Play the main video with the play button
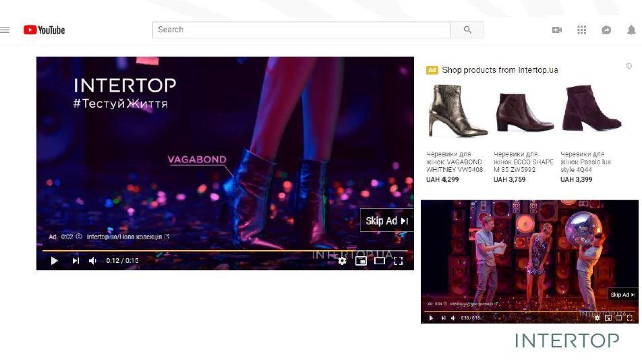The height and width of the screenshot is (364, 642). (x=55, y=261)
